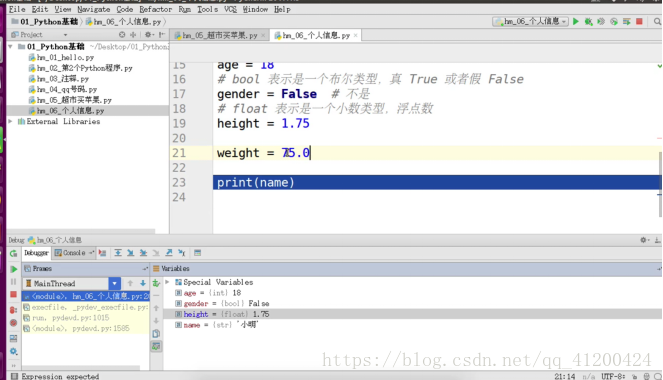This screenshot has width=663, height=380.
Task: Open Search Everywhere magnifier icon
Action: pos(658,21)
